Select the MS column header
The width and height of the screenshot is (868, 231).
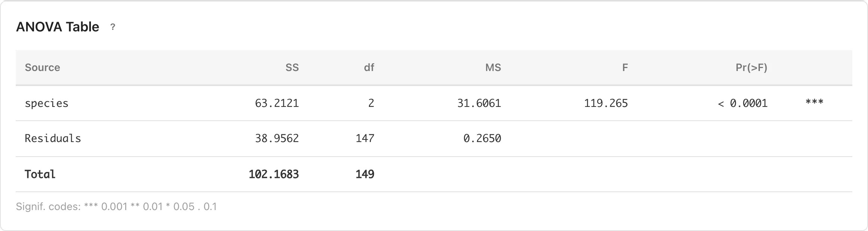(493, 68)
